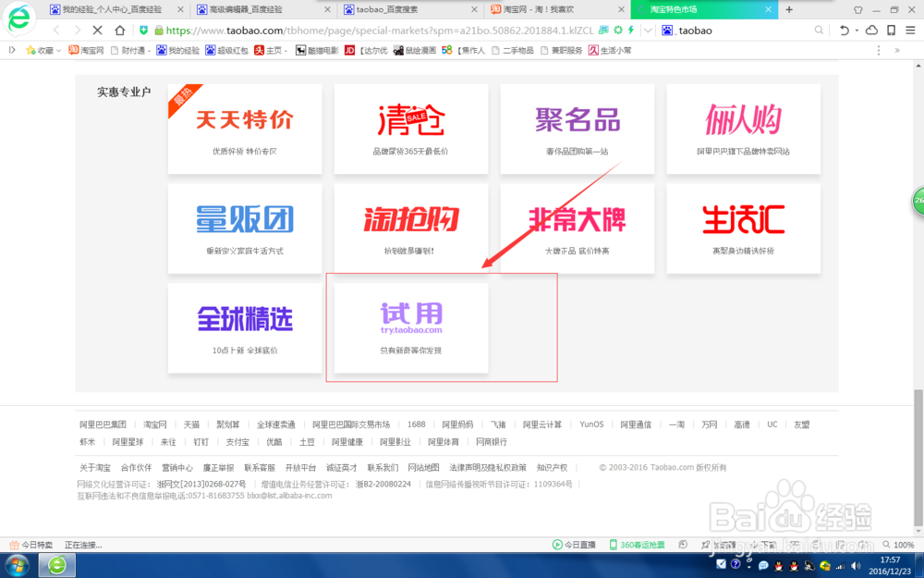This screenshot has height=578, width=924.
Task: Switch to 淘宝网 - 淘！我喜欢 tab
Action: coord(557,9)
